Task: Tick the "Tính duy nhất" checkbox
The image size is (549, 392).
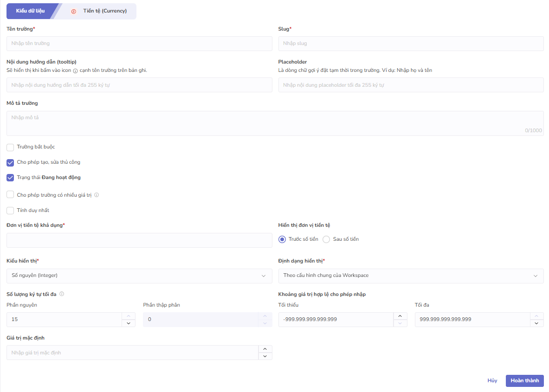Action: [10, 211]
